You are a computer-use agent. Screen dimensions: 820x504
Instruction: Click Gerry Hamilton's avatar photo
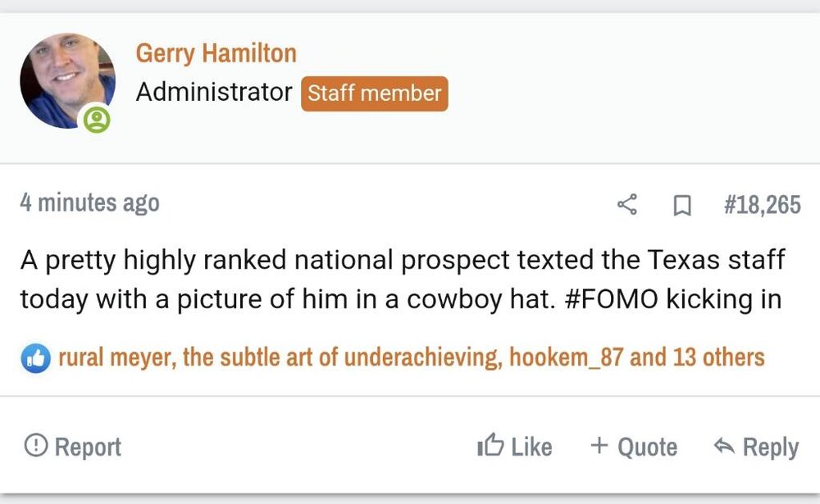(x=65, y=79)
